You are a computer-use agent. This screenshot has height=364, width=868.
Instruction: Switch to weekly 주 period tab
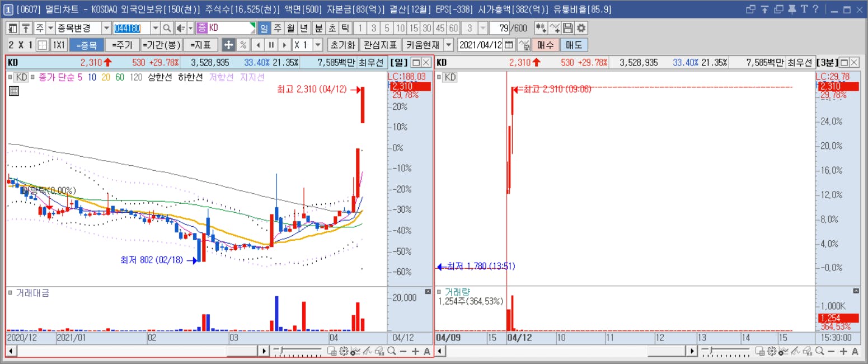[278, 28]
